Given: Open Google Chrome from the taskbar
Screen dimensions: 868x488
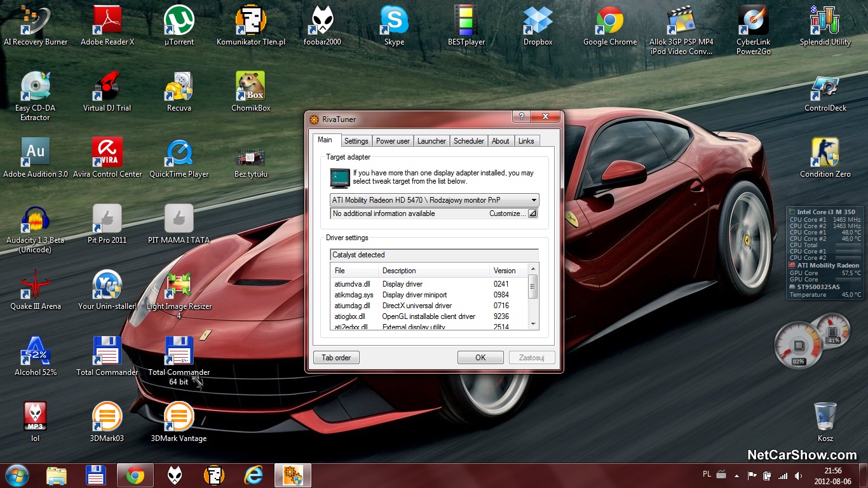Looking at the screenshot, I should pos(135,475).
